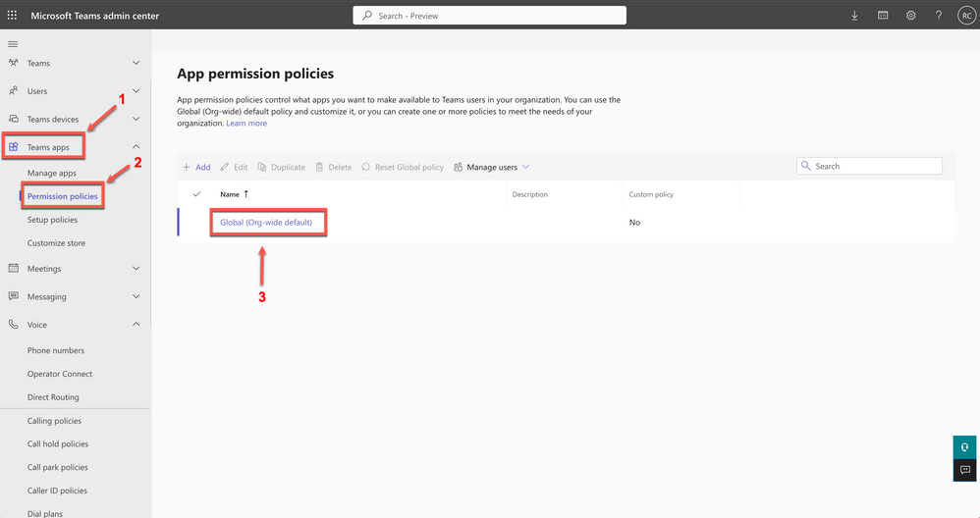Collapse the navigation hamburger menu
Image resolution: width=980 pixels, height=518 pixels.
[13, 44]
